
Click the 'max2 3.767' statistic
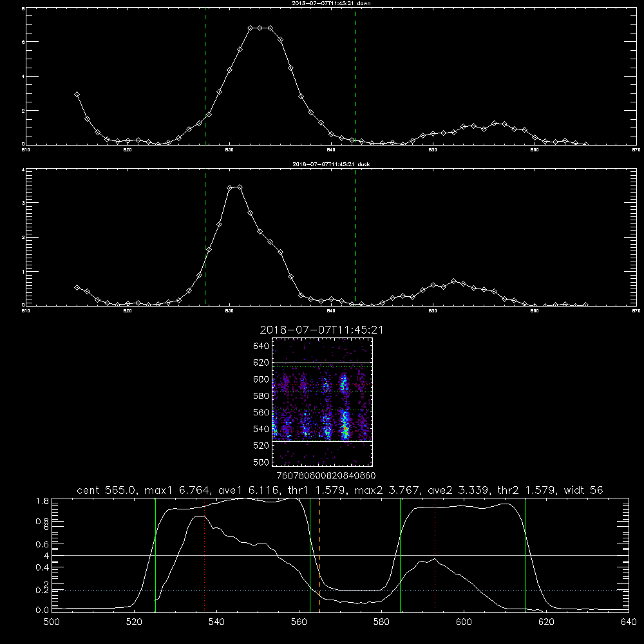[x=386, y=490]
